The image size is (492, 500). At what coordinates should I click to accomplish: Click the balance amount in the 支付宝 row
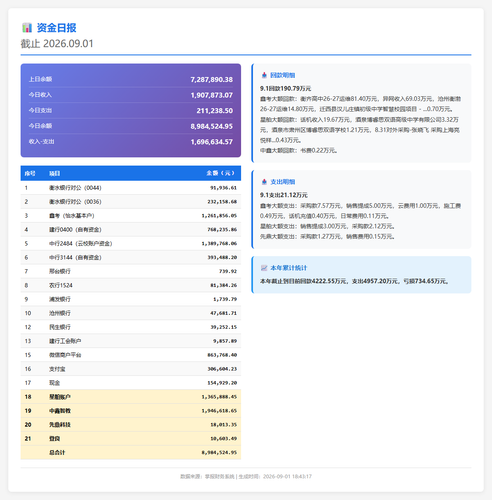[222, 369]
